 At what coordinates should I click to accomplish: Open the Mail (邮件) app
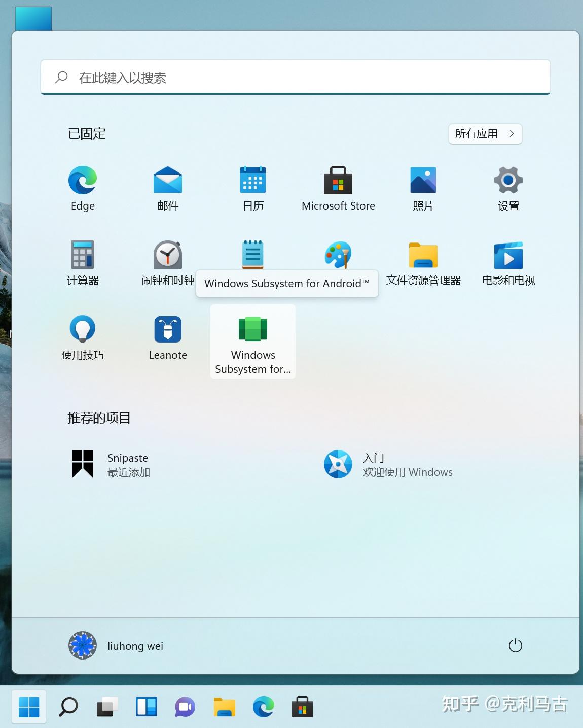(x=168, y=189)
